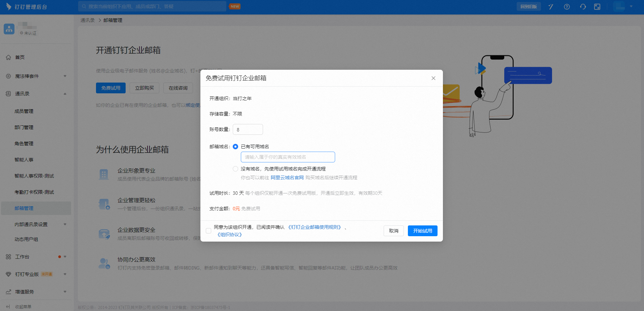The height and width of the screenshot is (311, 644).
Task: Click the 未认证 status tag
Action: coord(28,33)
